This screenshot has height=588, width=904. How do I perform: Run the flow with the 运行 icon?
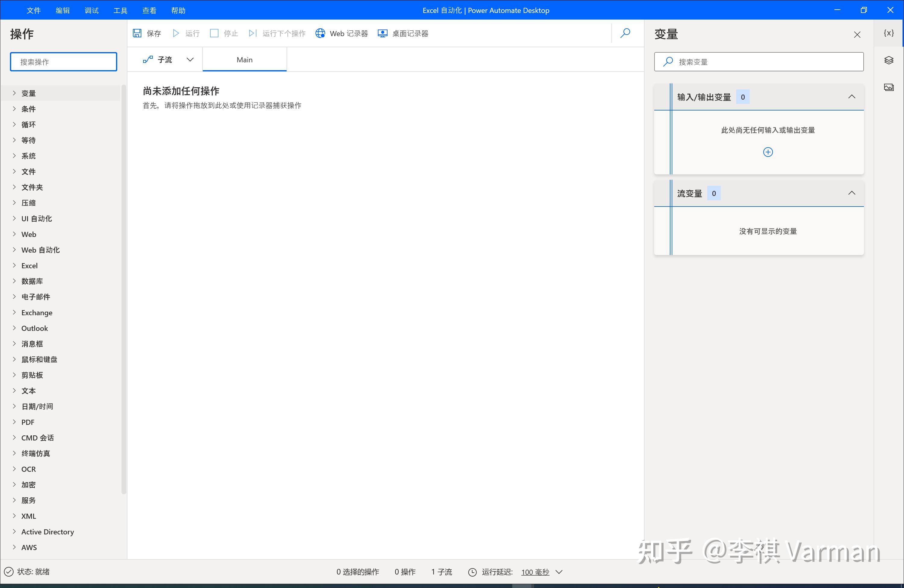click(x=176, y=33)
